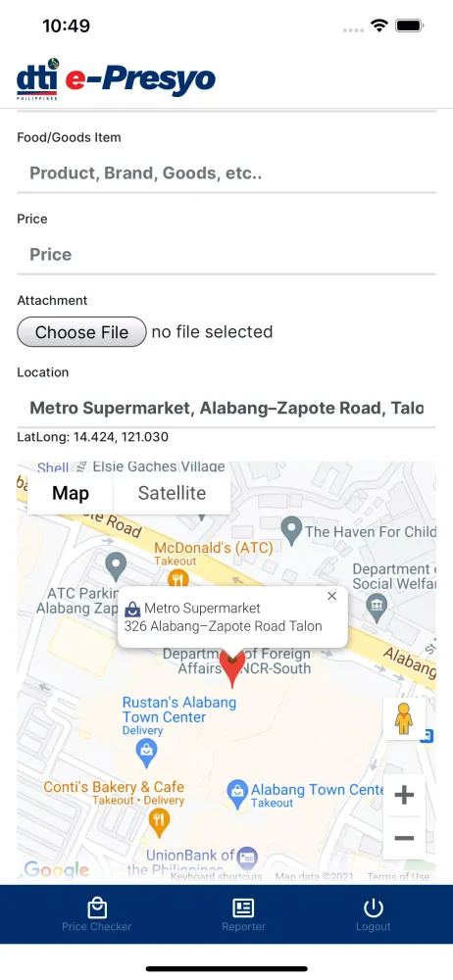Click the Choose File button
The height and width of the screenshot is (980, 453).
point(81,332)
